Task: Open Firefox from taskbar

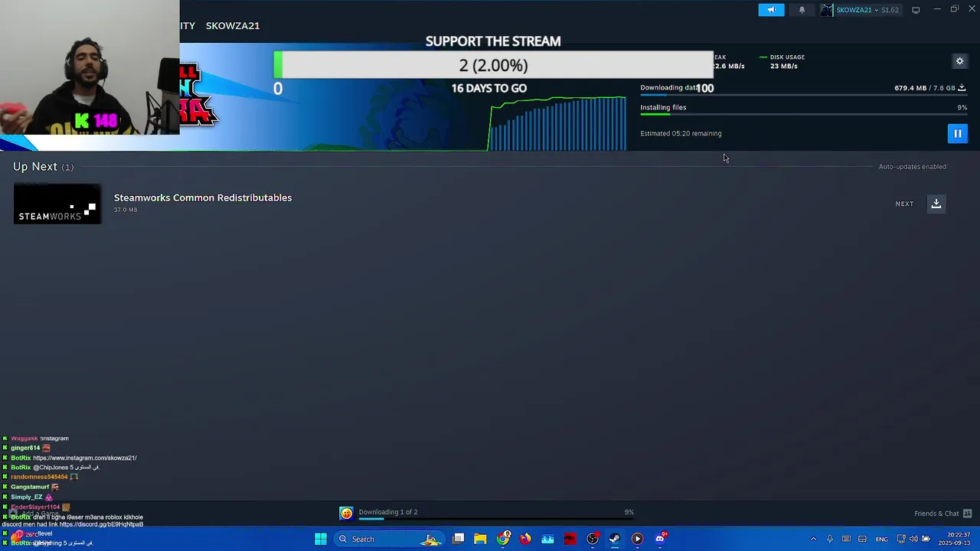Action: pyautogui.click(x=525, y=539)
